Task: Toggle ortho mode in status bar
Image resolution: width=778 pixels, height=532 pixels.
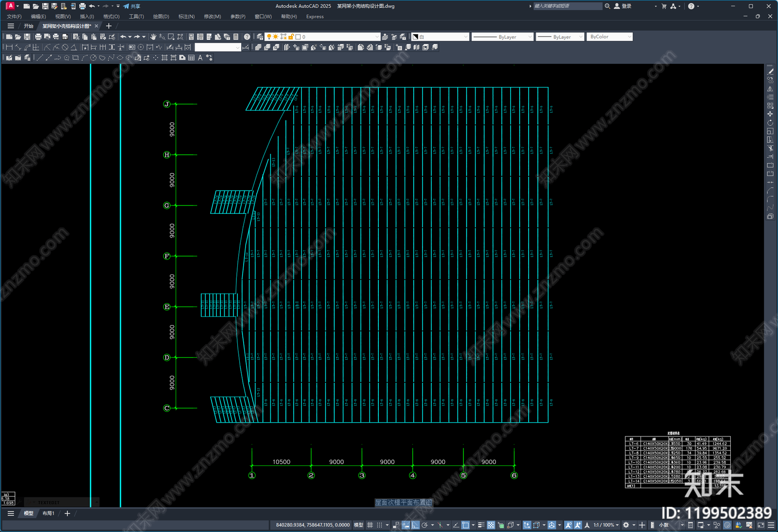Action: [415, 525]
